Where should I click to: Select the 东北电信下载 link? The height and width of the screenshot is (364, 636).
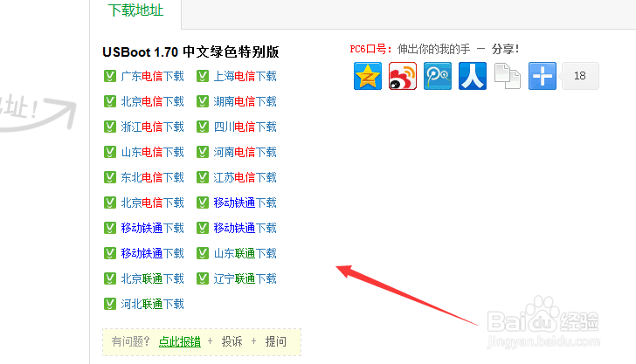click(153, 177)
